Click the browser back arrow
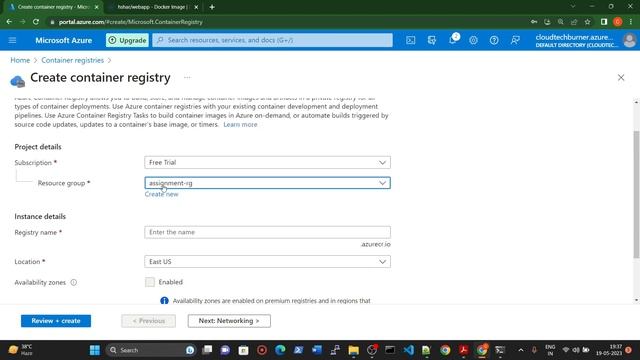Image resolution: width=640 pixels, height=360 pixels. [9, 22]
